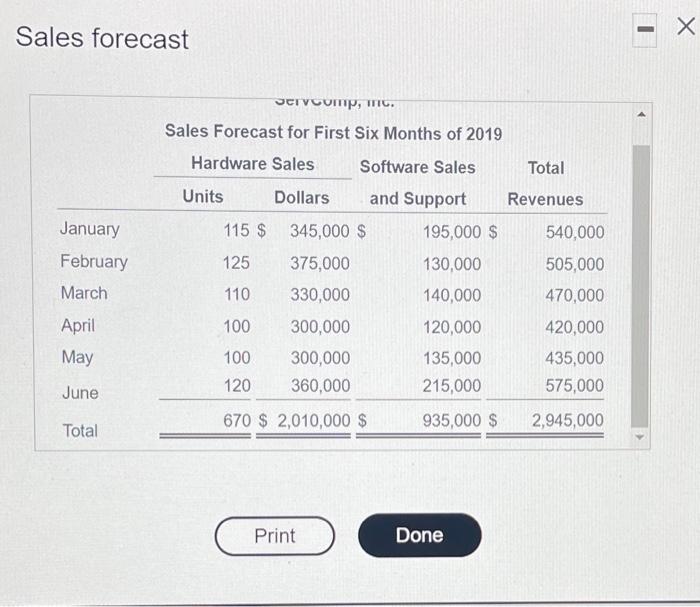The height and width of the screenshot is (607, 700).
Task: Select April units value 100
Action: (237, 326)
